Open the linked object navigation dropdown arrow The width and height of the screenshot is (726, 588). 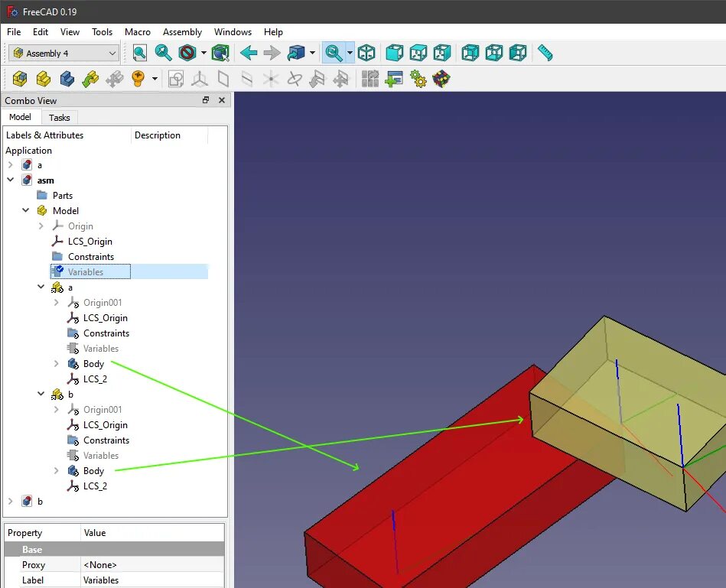click(313, 53)
